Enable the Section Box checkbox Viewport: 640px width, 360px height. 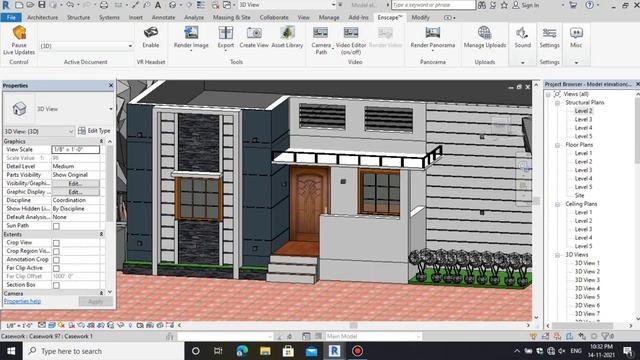tap(56, 285)
